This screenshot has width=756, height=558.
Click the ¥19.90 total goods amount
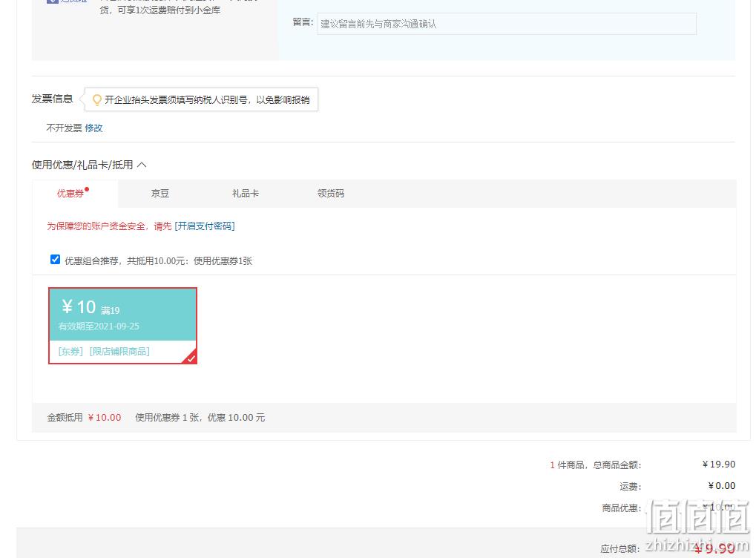[x=718, y=465]
